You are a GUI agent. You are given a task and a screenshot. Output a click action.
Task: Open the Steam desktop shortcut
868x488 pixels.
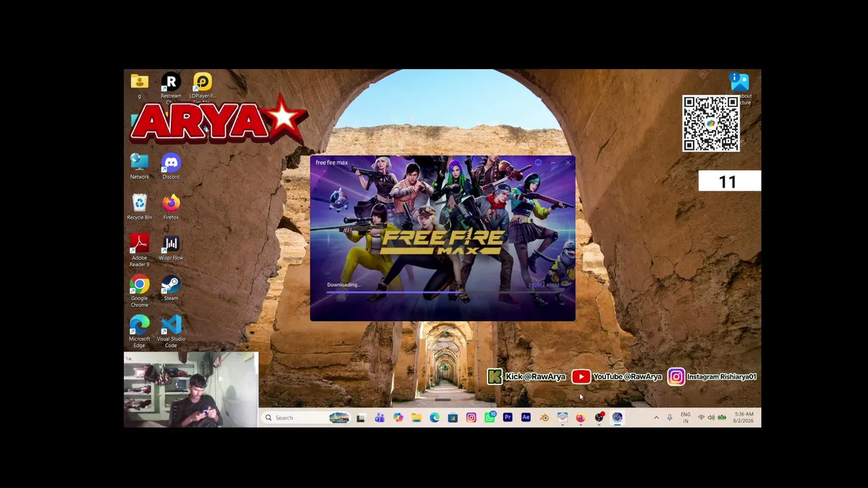point(171,288)
